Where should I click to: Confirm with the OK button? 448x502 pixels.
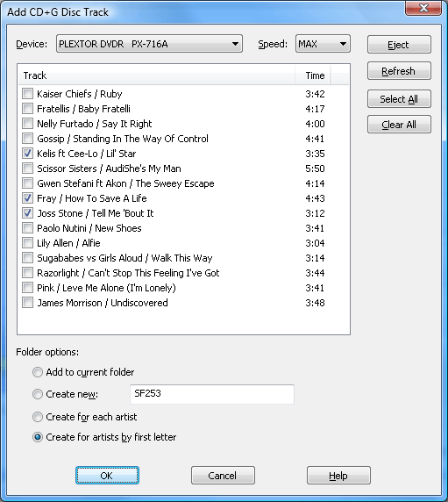click(x=107, y=476)
